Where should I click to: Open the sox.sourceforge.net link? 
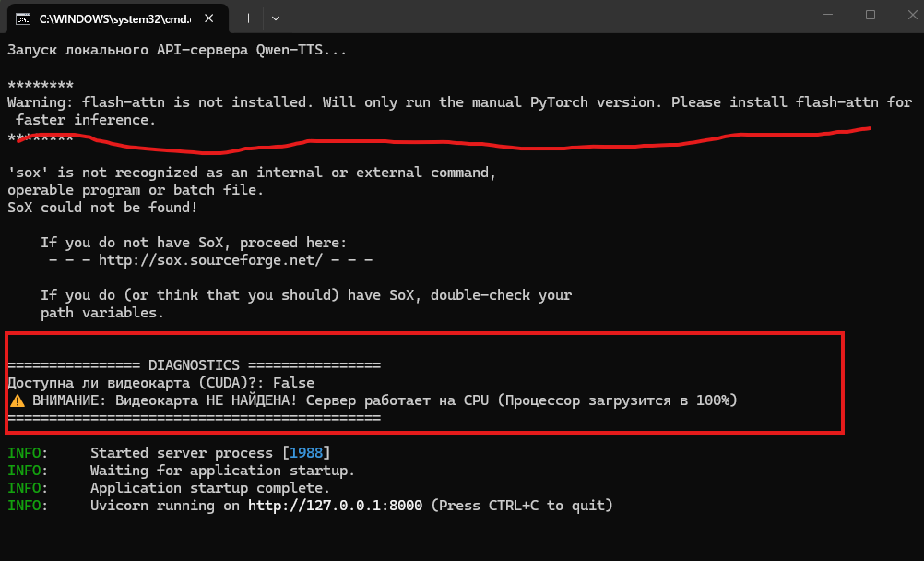tap(210, 260)
